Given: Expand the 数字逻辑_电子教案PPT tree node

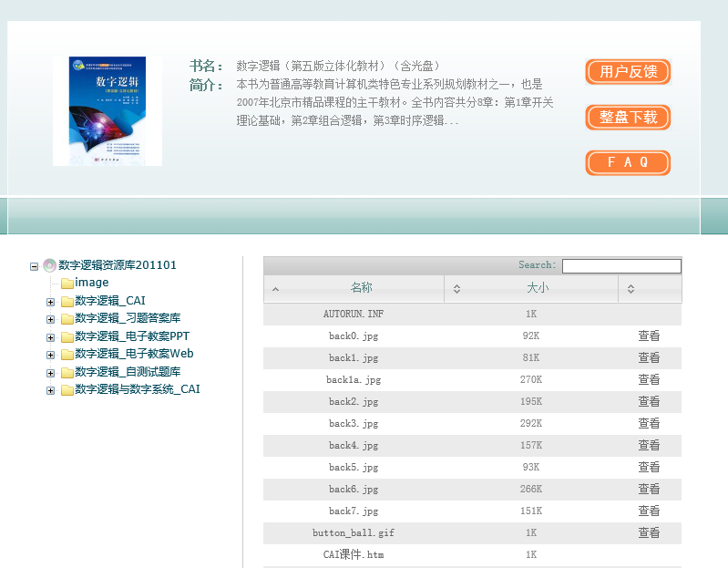Looking at the screenshot, I should point(50,337).
